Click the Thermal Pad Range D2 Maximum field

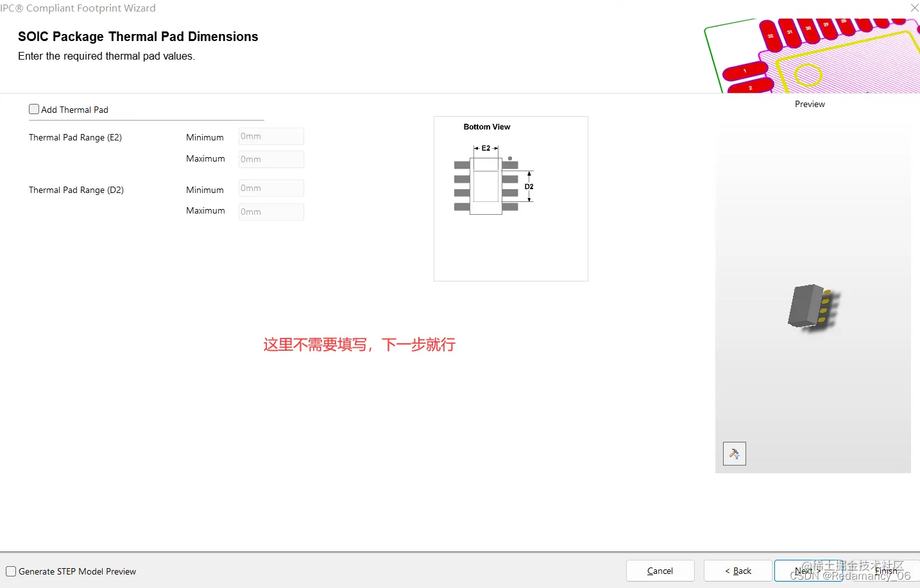tap(270, 212)
